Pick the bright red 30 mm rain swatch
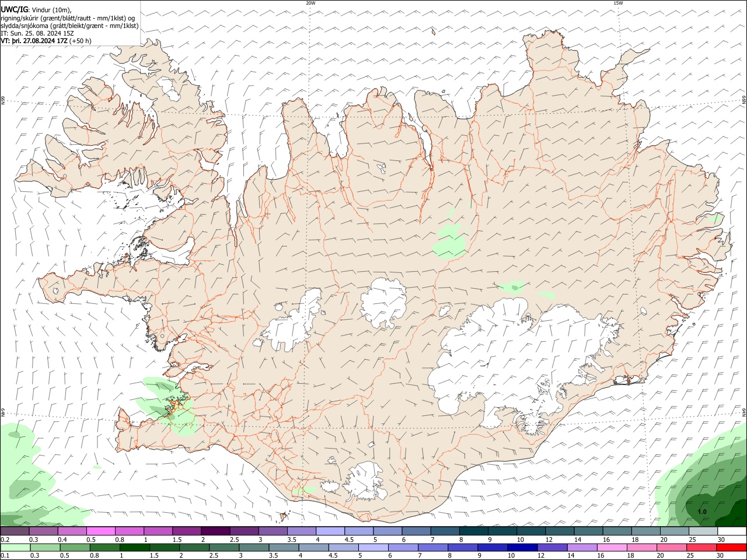The height and width of the screenshot is (560, 747). click(x=731, y=547)
